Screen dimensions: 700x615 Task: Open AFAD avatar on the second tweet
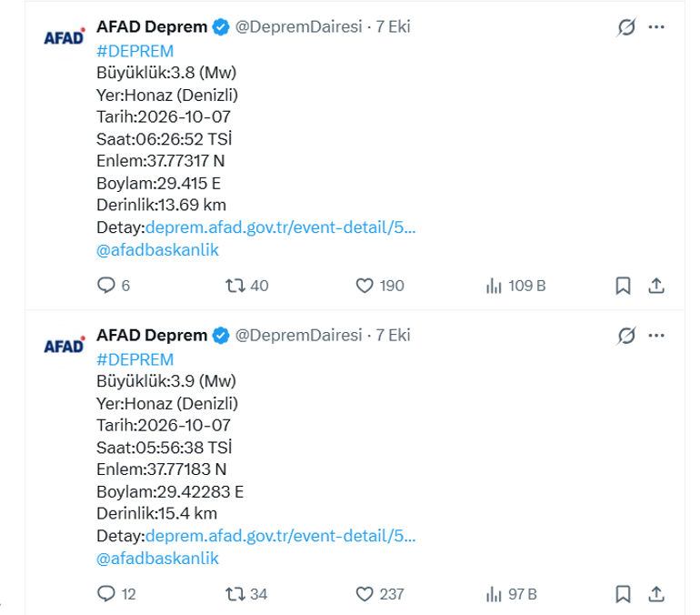point(65,346)
